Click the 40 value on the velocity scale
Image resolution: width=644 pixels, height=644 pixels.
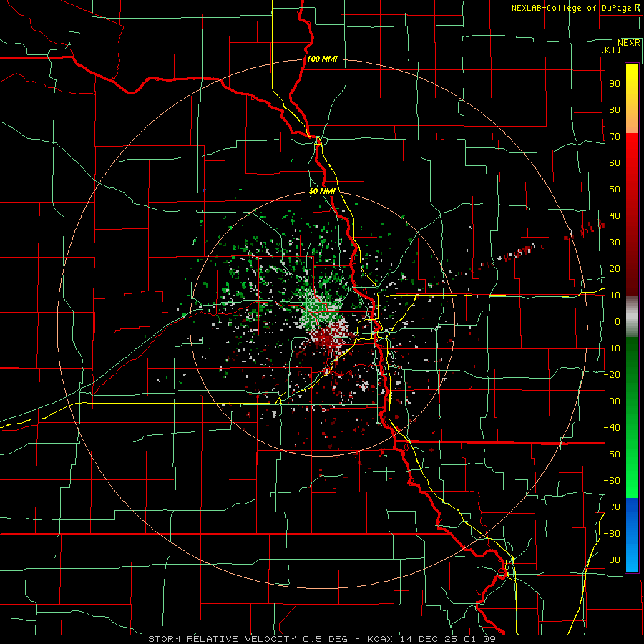pyautogui.click(x=615, y=215)
